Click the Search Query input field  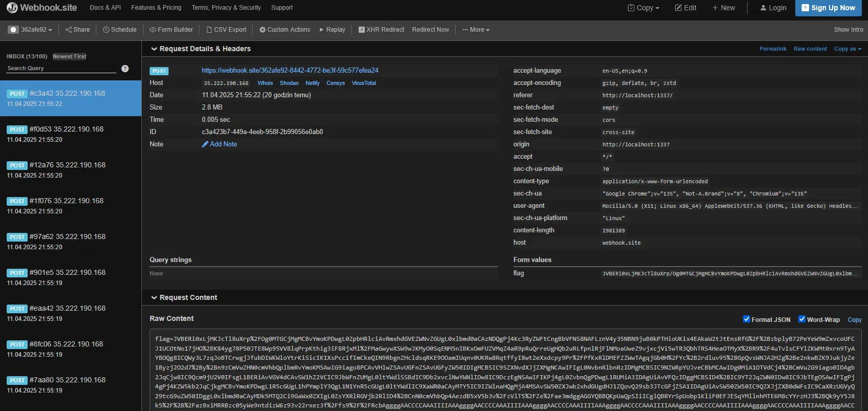point(61,68)
